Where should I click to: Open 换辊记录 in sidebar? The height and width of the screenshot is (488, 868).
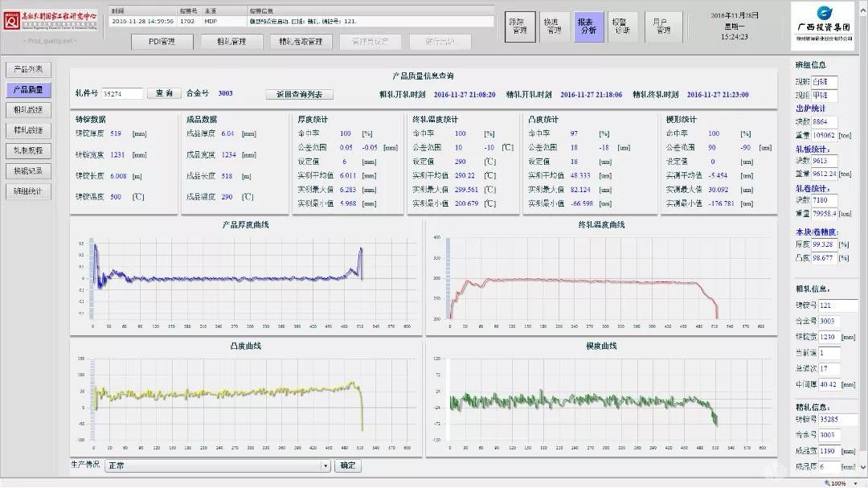pyautogui.click(x=29, y=171)
